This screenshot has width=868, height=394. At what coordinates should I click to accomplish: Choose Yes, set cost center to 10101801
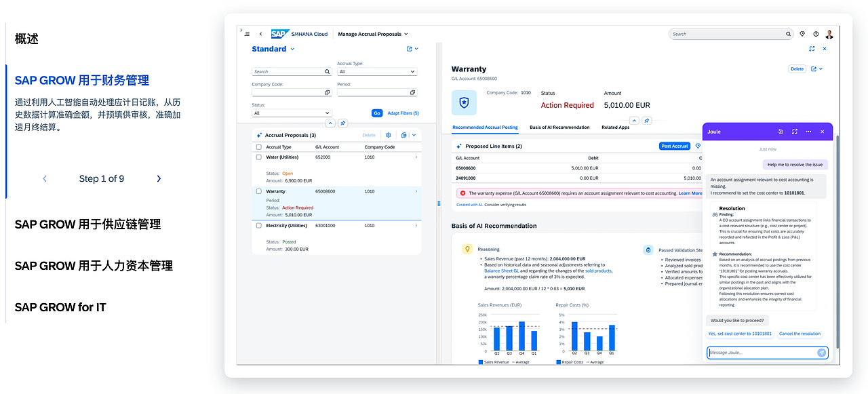click(740, 334)
